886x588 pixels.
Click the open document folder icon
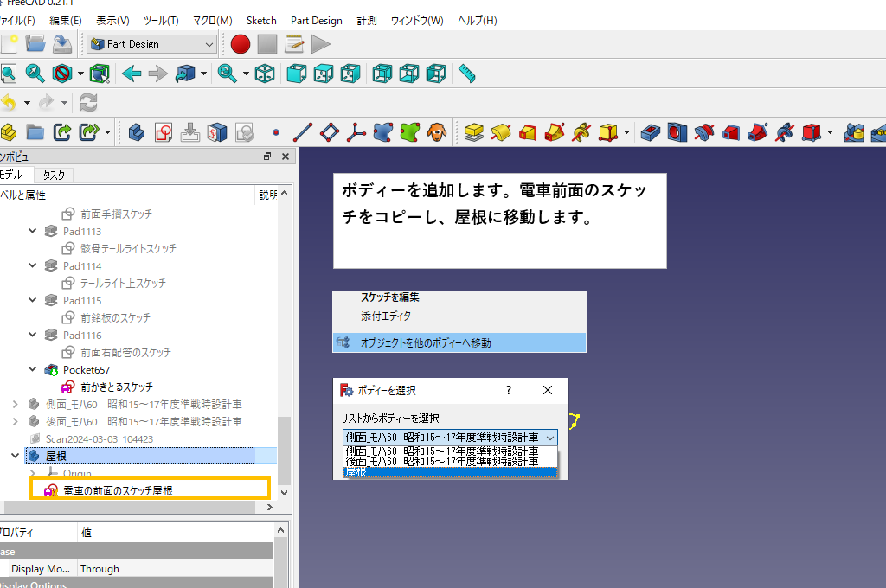coord(35,44)
